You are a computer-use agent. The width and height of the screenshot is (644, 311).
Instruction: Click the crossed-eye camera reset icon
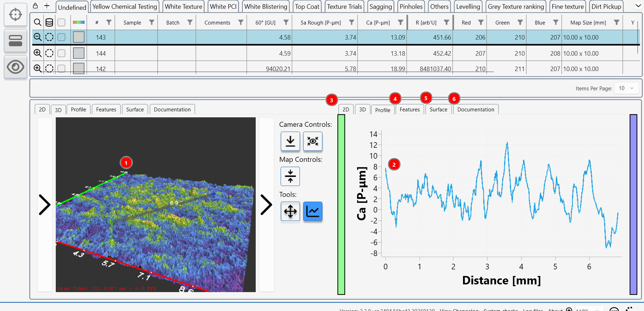pos(313,141)
